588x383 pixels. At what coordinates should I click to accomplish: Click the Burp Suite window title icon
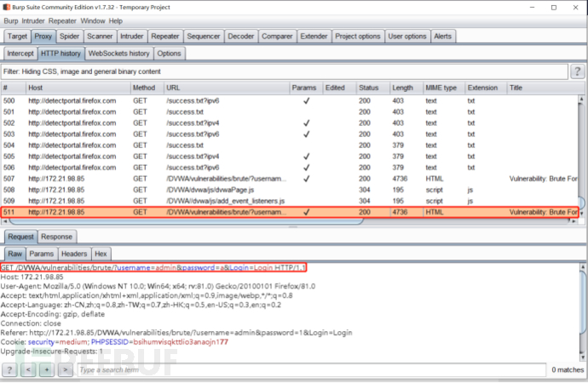(7, 6)
